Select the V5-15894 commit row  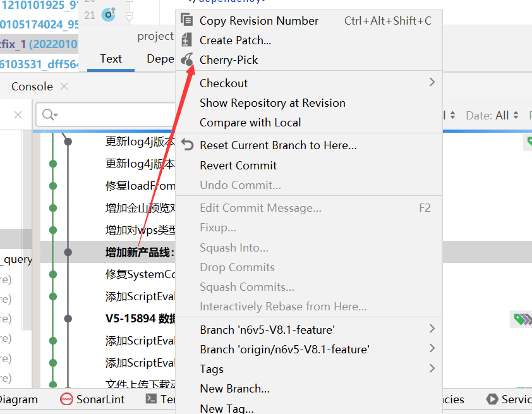(x=140, y=319)
